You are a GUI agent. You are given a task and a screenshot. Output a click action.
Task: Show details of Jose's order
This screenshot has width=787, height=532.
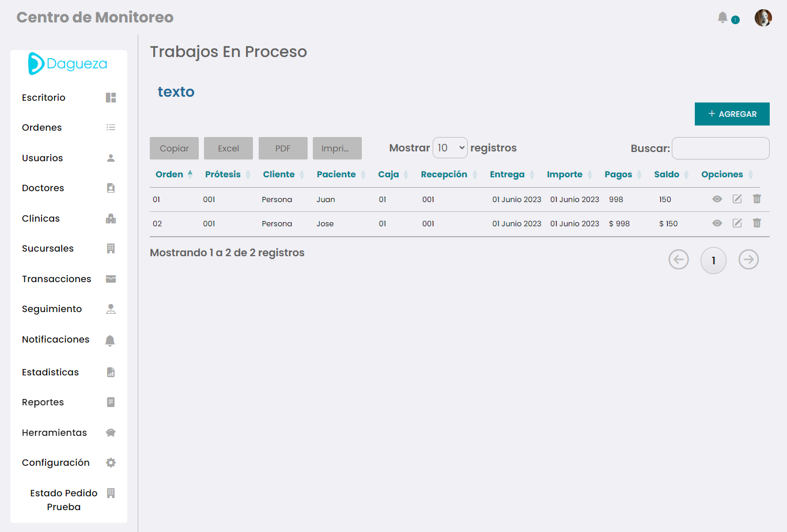(717, 223)
